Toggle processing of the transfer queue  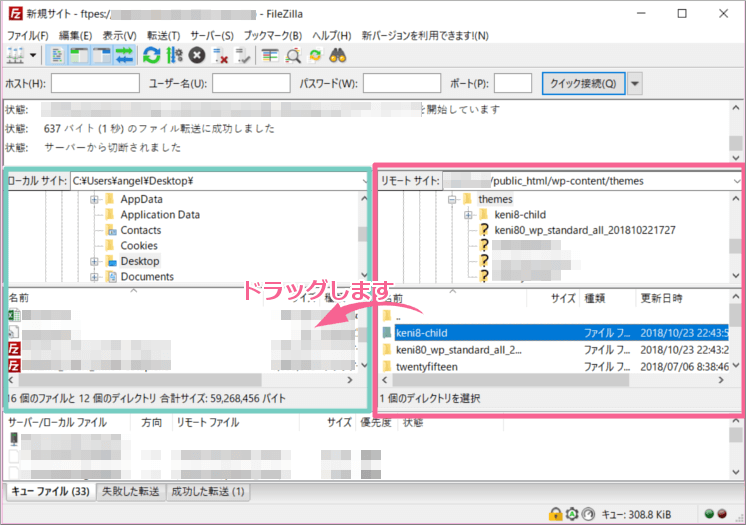point(174,56)
